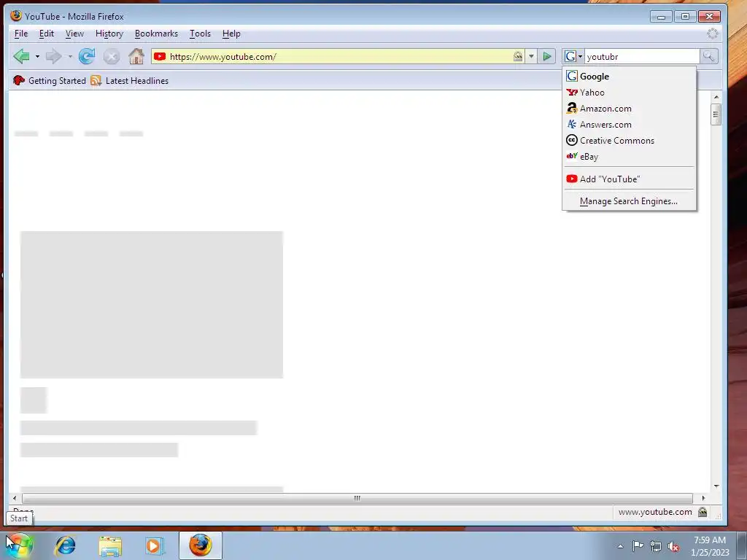Click the large gray video placeholder thumbnail
Viewport: 747px width, 560px height.
tap(152, 305)
